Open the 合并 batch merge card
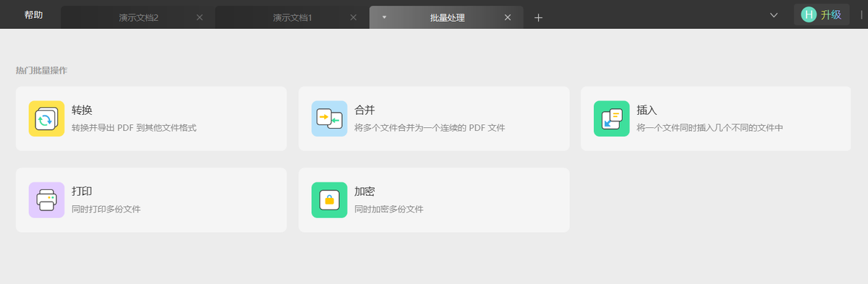The width and height of the screenshot is (868, 284). [434, 119]
